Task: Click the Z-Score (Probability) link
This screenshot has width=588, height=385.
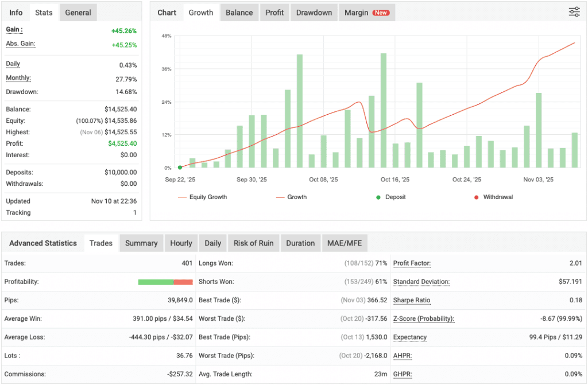Action: (424, 318)
